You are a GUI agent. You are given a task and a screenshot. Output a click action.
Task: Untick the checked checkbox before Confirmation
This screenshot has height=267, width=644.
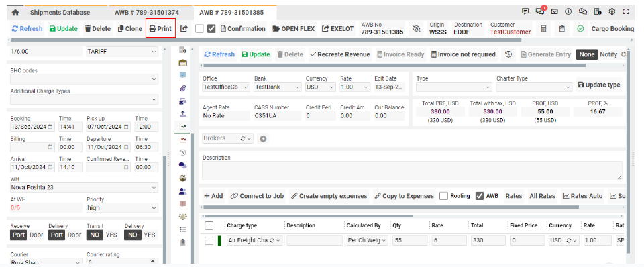pos(211,29)
